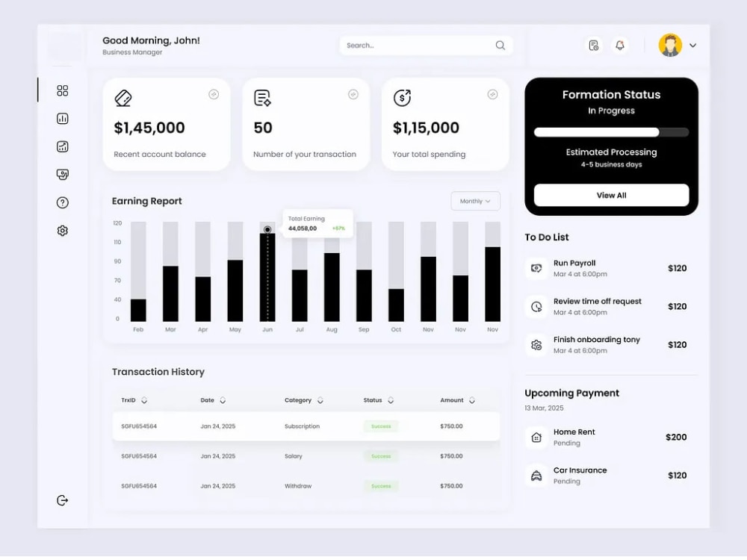This screenshot has height=560, width=747.
Task: Open the help question mark icon
Action: click(63, 202)
